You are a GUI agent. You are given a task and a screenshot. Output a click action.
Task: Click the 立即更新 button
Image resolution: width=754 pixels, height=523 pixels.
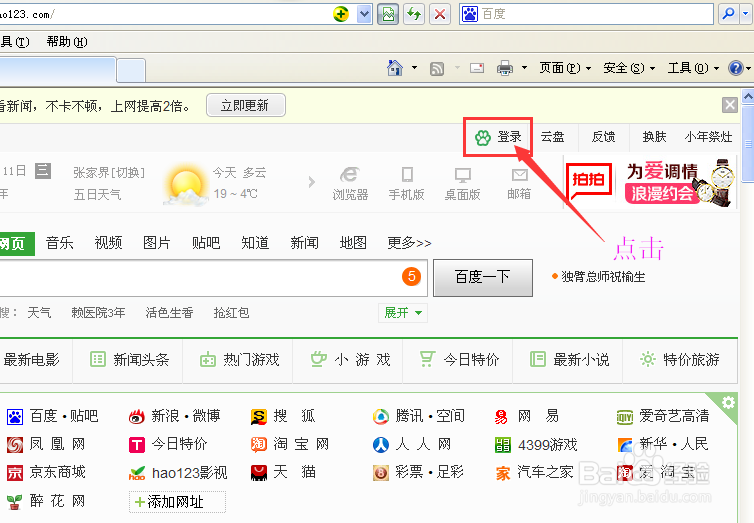246,105
